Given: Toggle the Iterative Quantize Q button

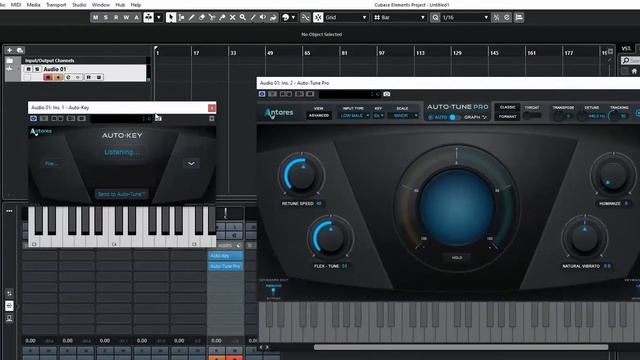Looking at the screenshot, I should (x=435, y=18).
